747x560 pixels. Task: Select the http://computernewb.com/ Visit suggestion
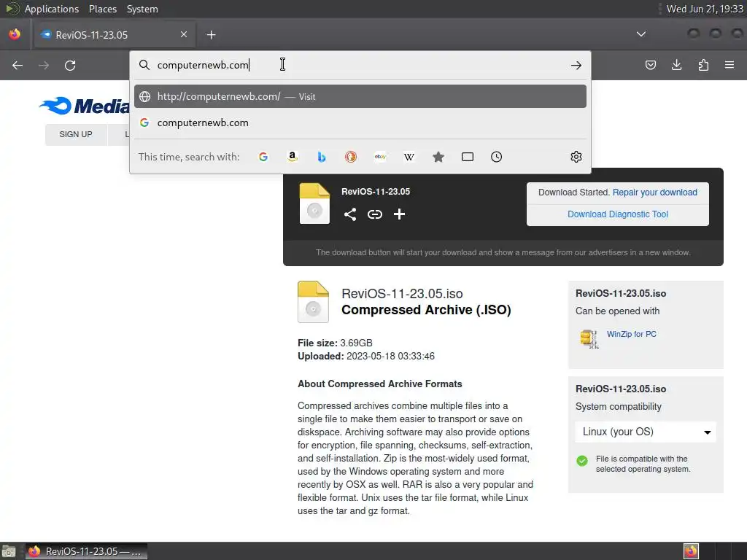(360, 96)
